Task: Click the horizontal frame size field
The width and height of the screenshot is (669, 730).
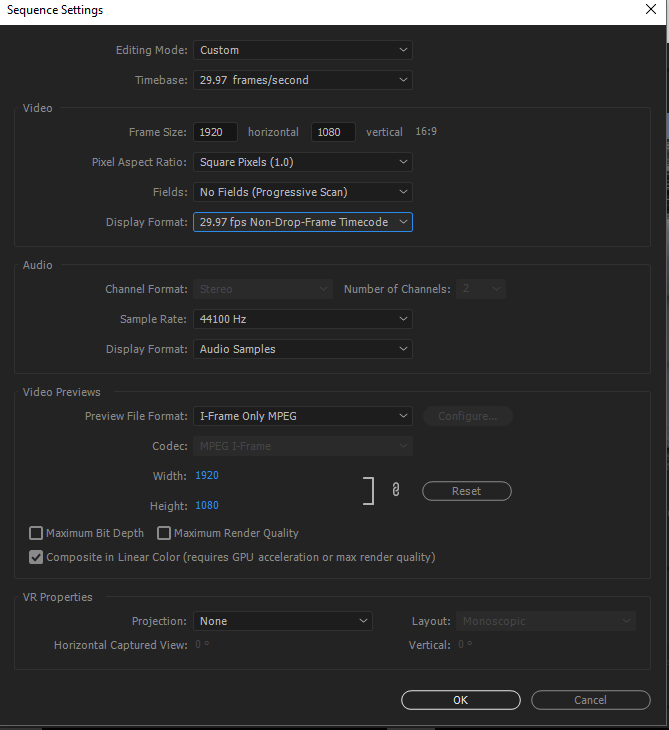Action: 215,132
